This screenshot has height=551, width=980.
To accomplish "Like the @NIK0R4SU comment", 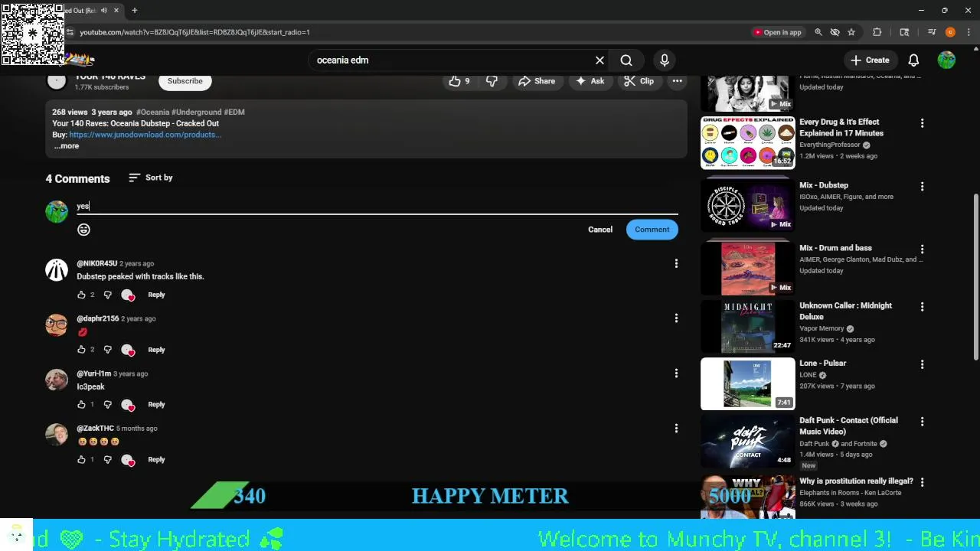I will (81, 295).
